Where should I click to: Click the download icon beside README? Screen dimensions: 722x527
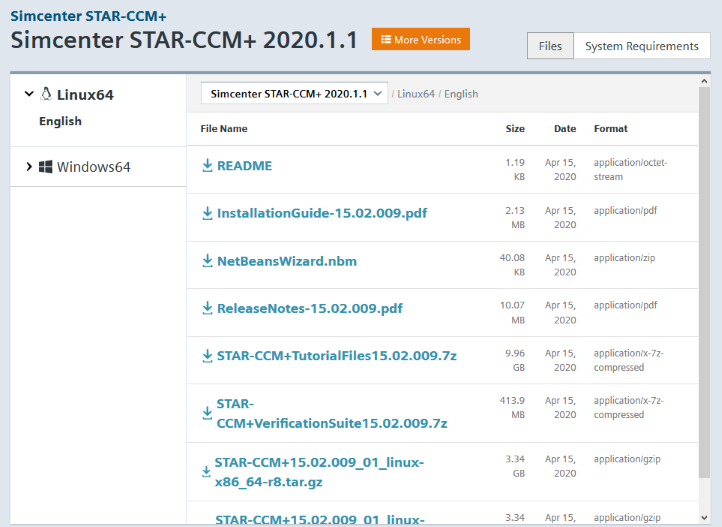point(208,166)
